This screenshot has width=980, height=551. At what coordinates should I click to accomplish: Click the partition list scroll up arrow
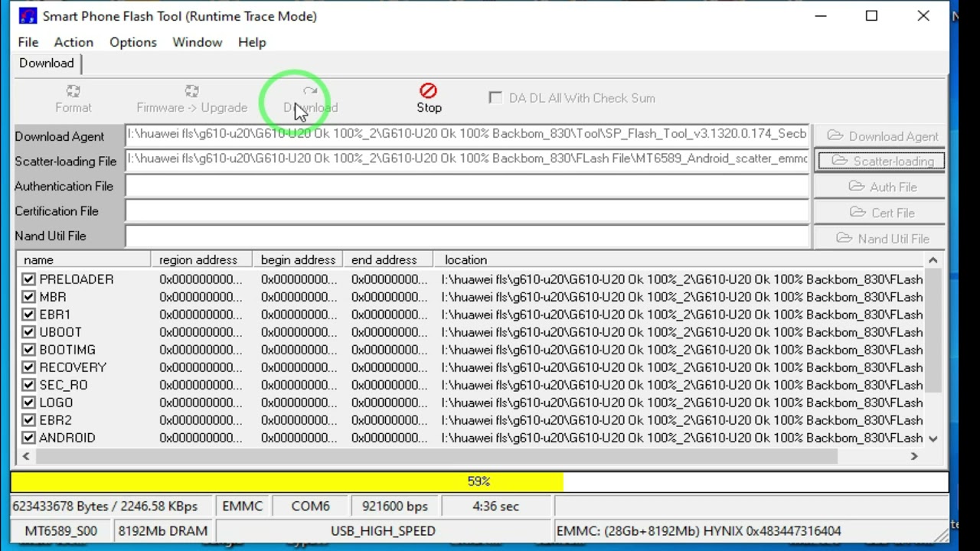point(933,261)
